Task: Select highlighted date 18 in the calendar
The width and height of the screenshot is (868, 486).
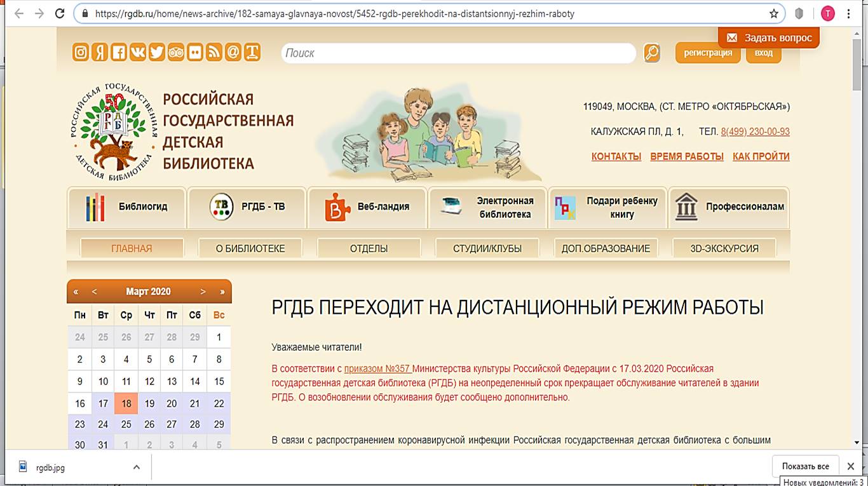Action: [126, 403]
